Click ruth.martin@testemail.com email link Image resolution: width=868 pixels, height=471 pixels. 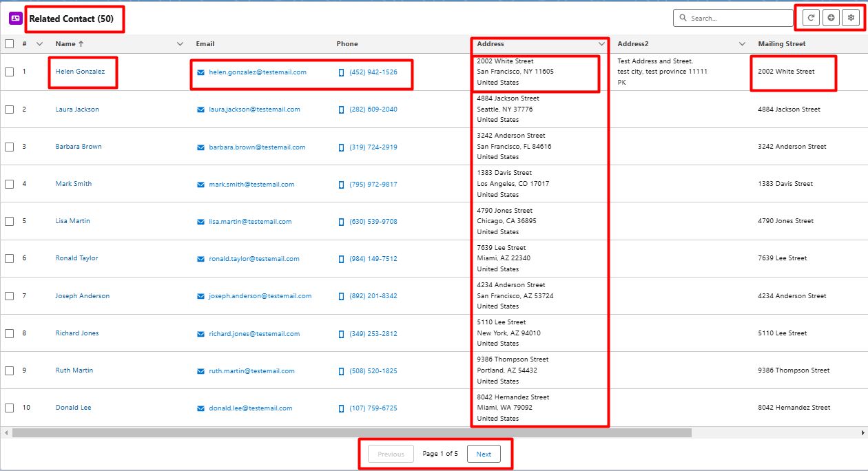coord(251,371)
